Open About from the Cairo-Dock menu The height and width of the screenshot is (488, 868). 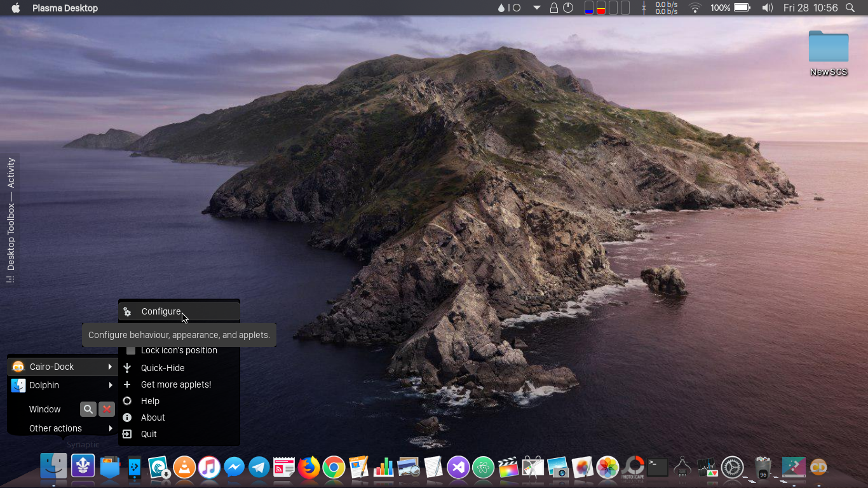point(179,417)
